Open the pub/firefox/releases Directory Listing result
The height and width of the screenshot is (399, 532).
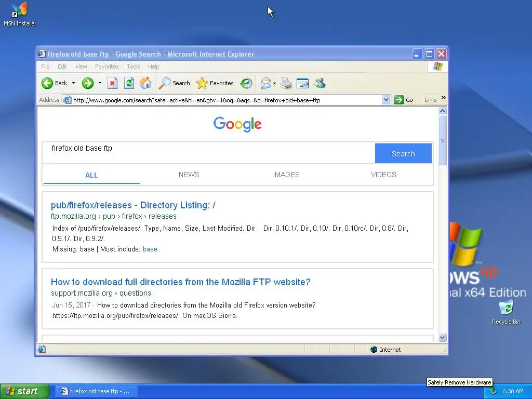point(133,205)
